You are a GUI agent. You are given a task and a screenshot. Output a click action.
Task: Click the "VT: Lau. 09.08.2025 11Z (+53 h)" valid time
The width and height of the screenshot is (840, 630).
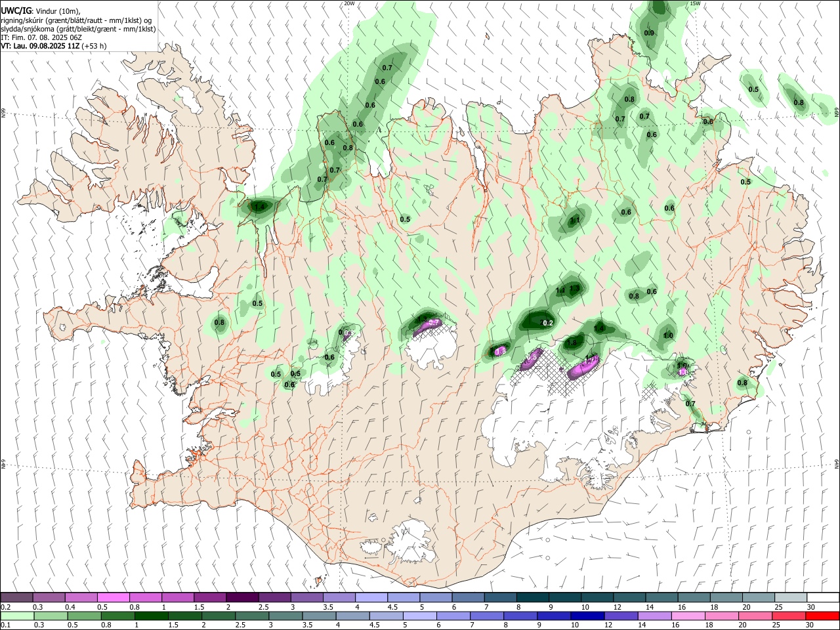54,46
